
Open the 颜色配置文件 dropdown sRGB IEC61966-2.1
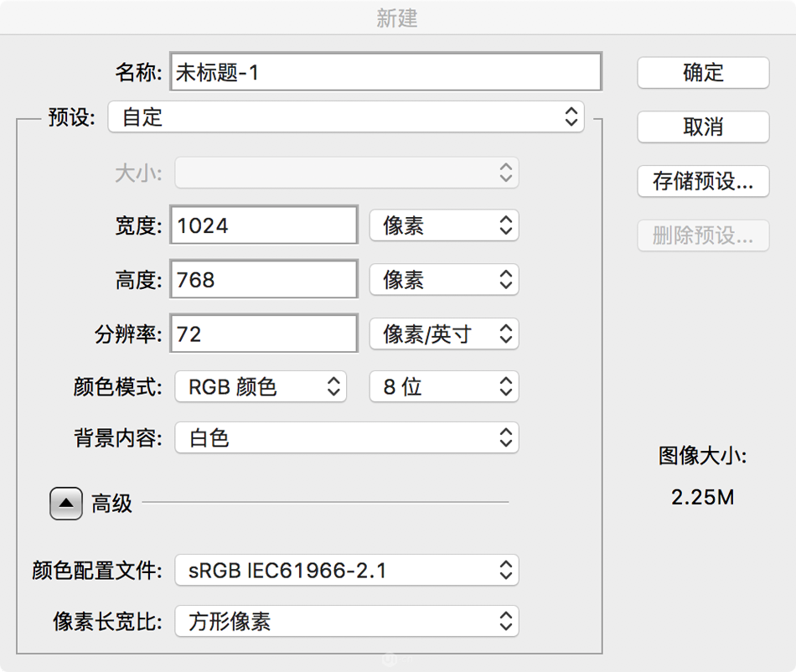tap(347, 571)
